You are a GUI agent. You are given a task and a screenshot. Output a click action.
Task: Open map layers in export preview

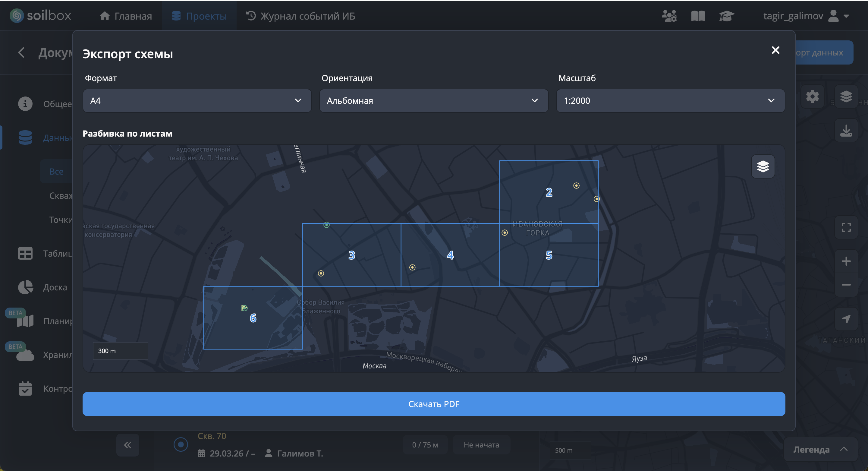[763, 166]
